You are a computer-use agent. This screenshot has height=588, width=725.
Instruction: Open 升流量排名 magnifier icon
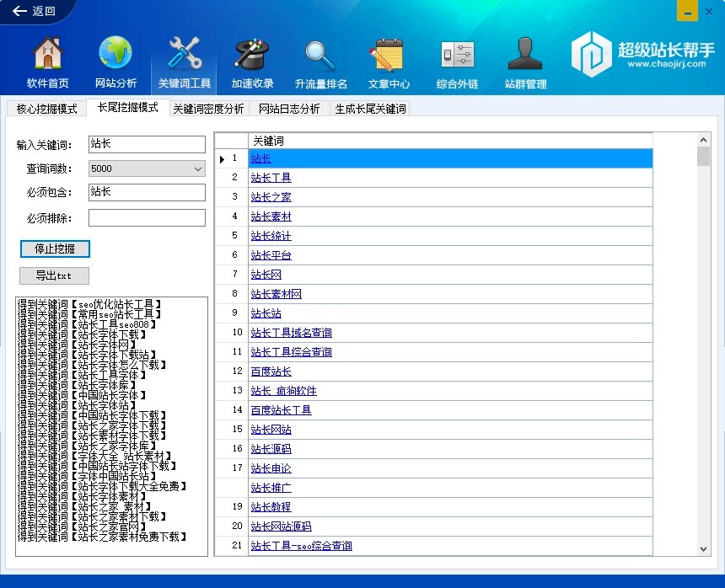click(320, 55)
